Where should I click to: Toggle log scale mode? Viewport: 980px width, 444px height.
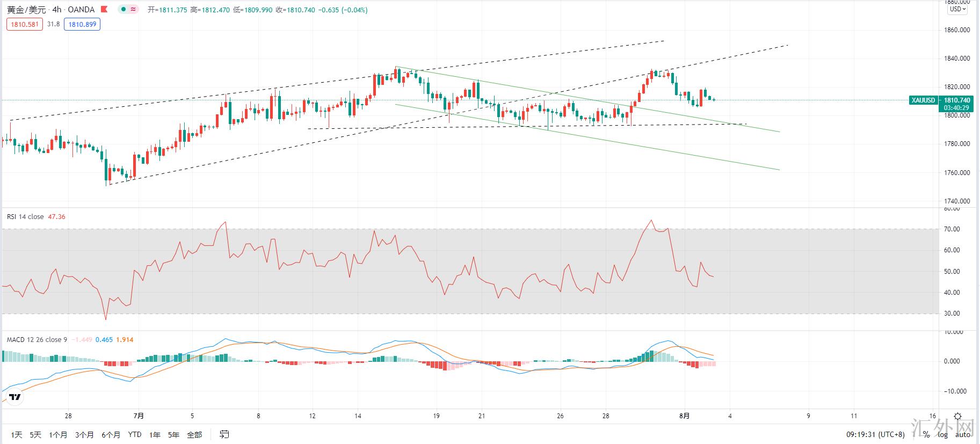coord(943,435)
